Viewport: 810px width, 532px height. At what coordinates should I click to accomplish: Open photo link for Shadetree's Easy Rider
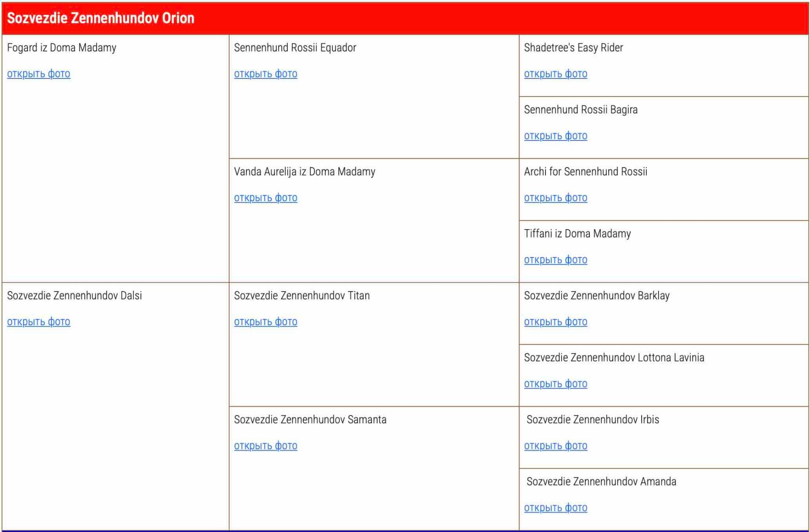click(556, 74)
